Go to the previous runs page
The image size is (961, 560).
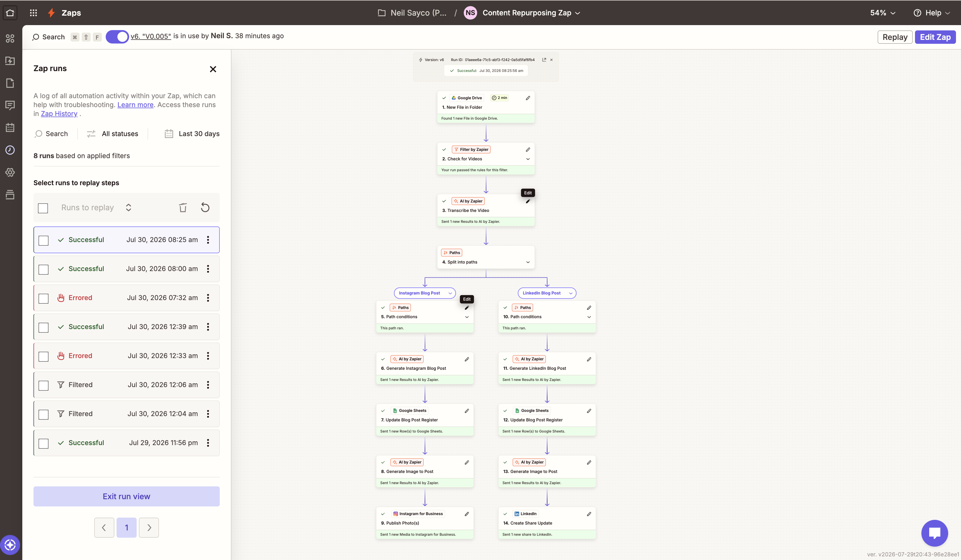[104, 528]
